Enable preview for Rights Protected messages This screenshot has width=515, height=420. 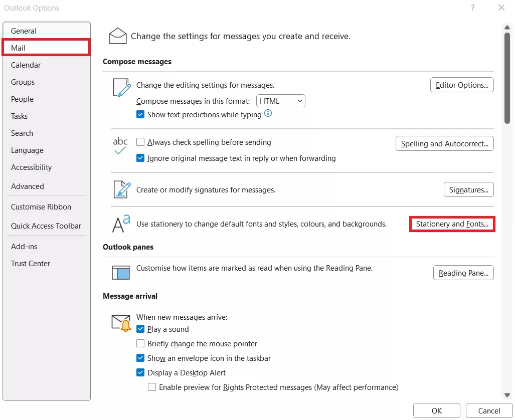(x=152, y=387)
